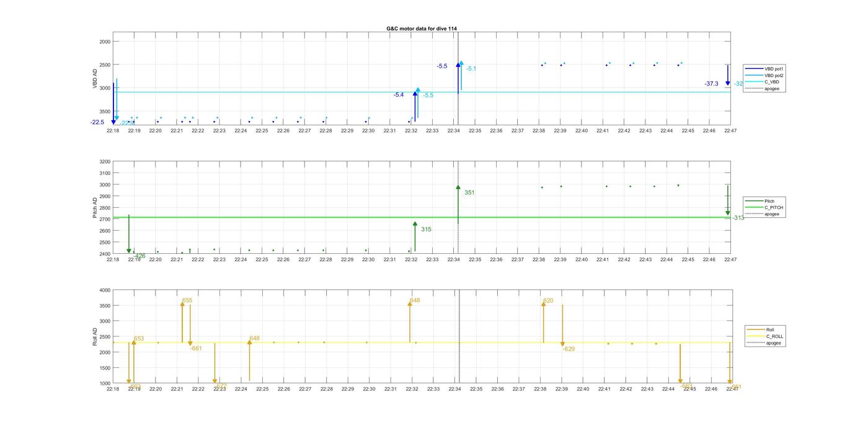Click the "3100" tick on Pitch axis
Screen dimensions: 868x430
point(104,173)
